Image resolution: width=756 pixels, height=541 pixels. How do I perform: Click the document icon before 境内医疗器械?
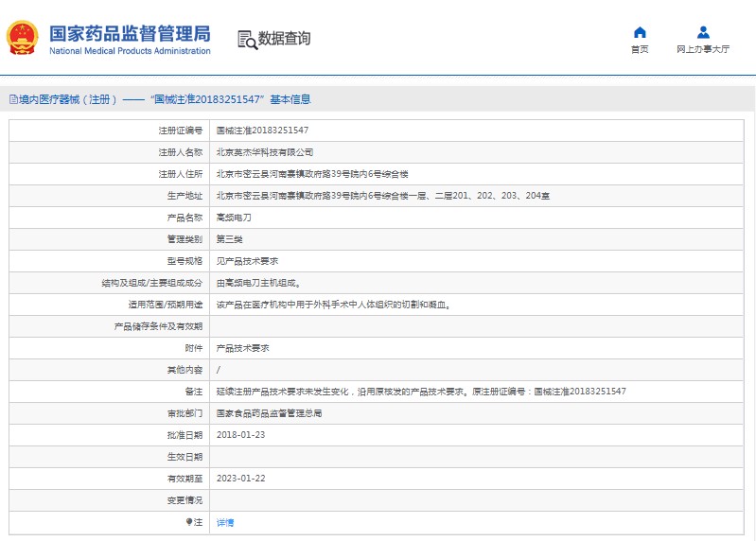pos(13,99)
